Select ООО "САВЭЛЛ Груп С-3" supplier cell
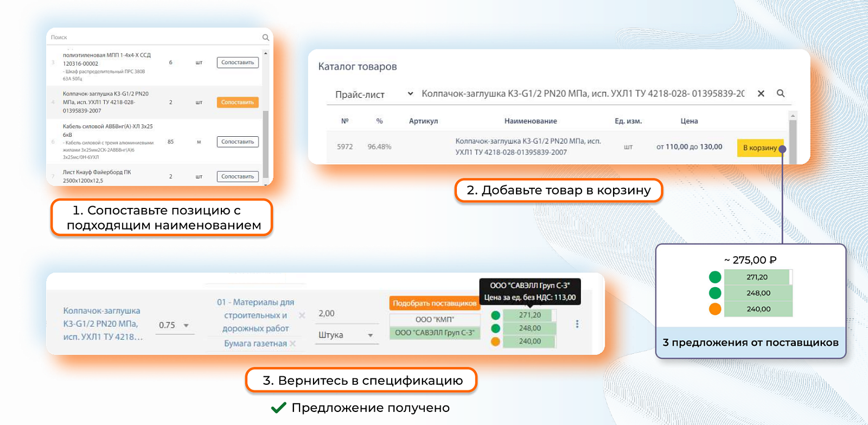The width and height of the screenshot is (868, 425). coord(435,333)
